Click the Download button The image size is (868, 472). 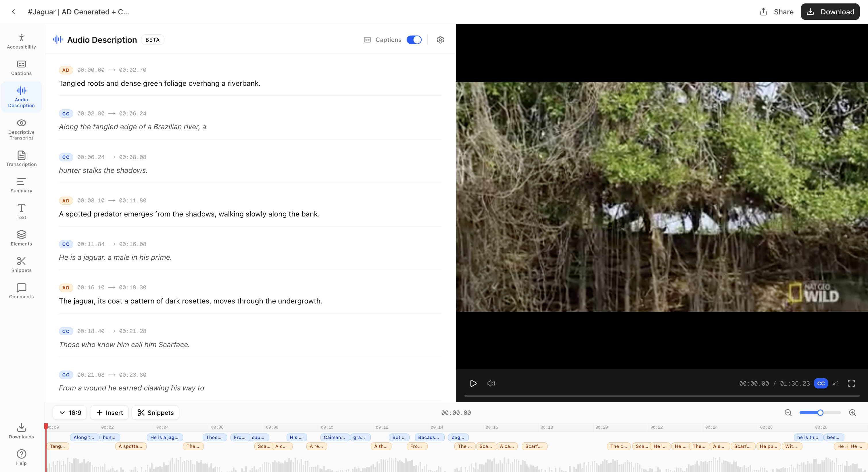[830, 11]
